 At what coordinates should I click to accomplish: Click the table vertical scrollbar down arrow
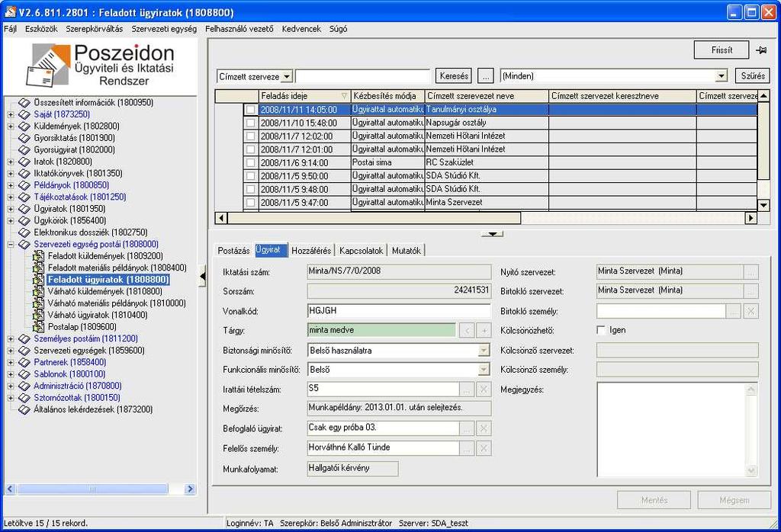click(763, 204)
